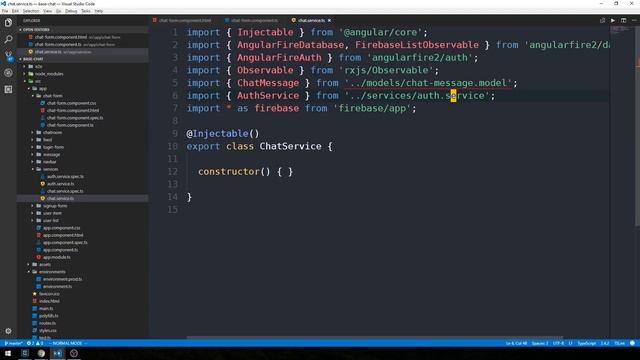This screenshot has width=640, height=360.
Task: Open the Help menu
Action: click(x=99, y=11)
